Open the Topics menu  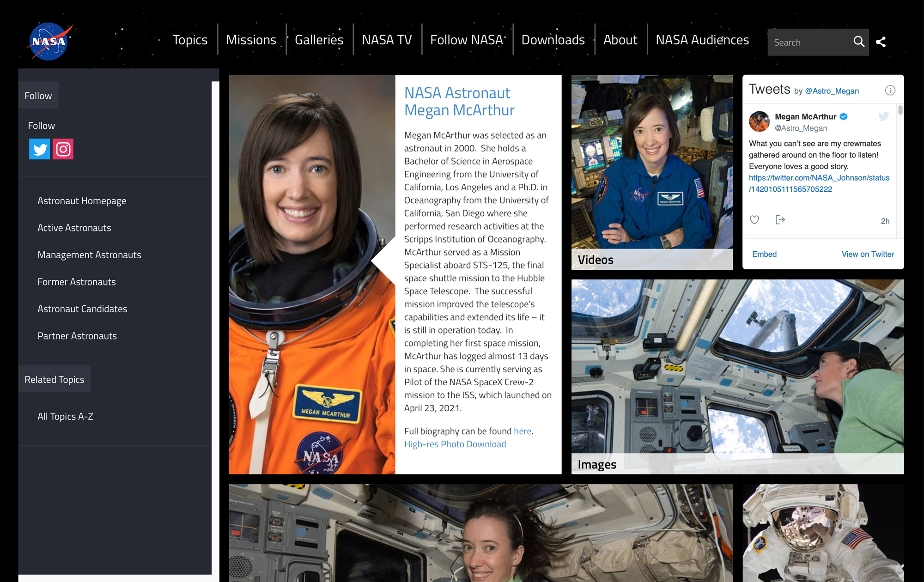tap(190, 40)
